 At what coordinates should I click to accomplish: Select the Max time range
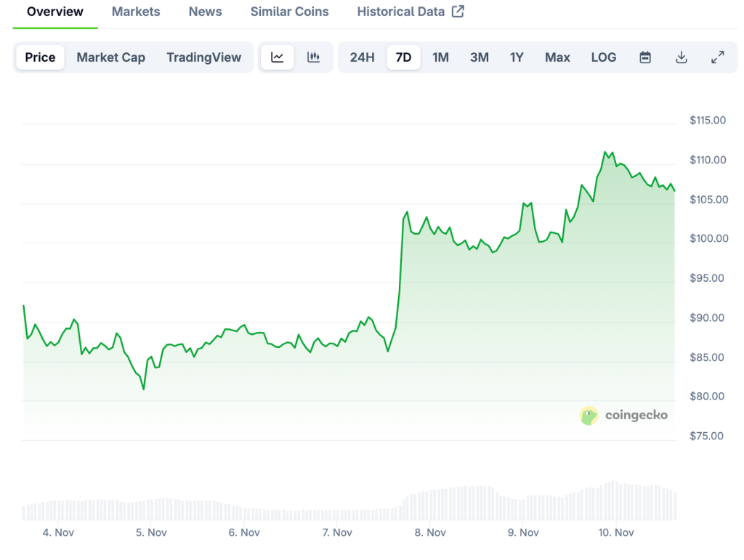pyautogui.click(x=557, y=57)
